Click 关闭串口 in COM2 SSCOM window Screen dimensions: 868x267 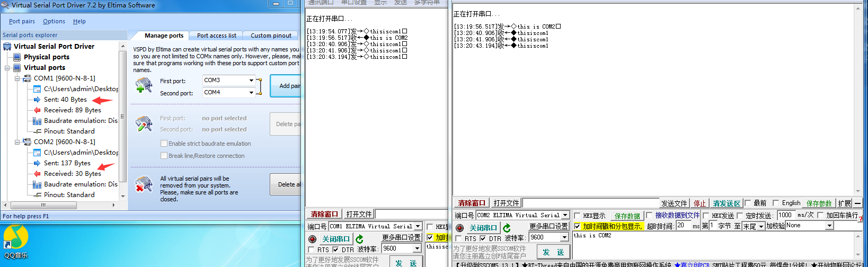(483, 228)
